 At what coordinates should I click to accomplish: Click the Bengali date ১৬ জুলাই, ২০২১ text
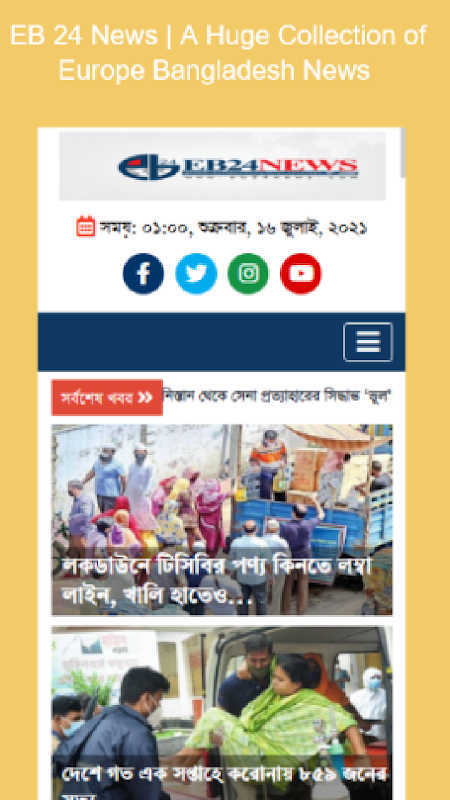click(312, 228)
